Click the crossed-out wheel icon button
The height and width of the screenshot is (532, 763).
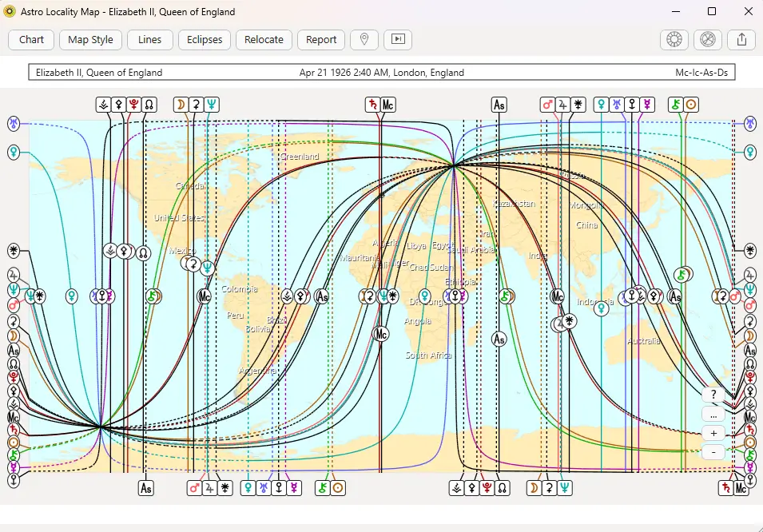[708, 39]
